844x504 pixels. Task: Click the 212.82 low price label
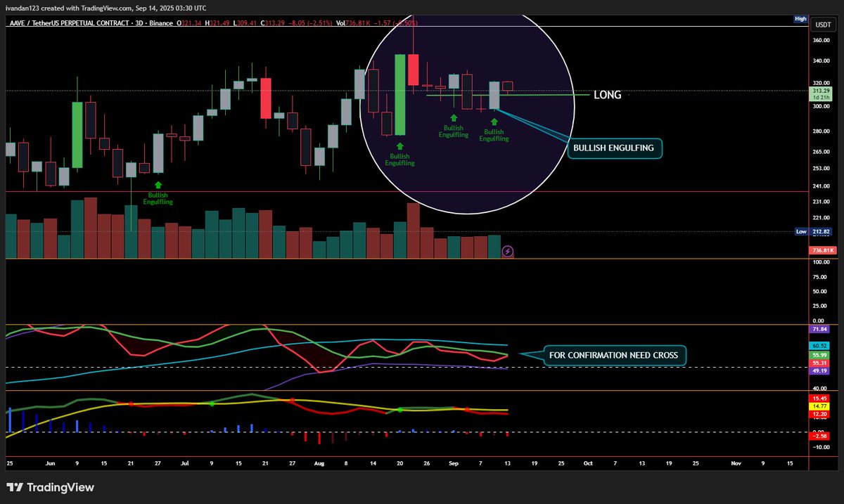pos(819,231)
